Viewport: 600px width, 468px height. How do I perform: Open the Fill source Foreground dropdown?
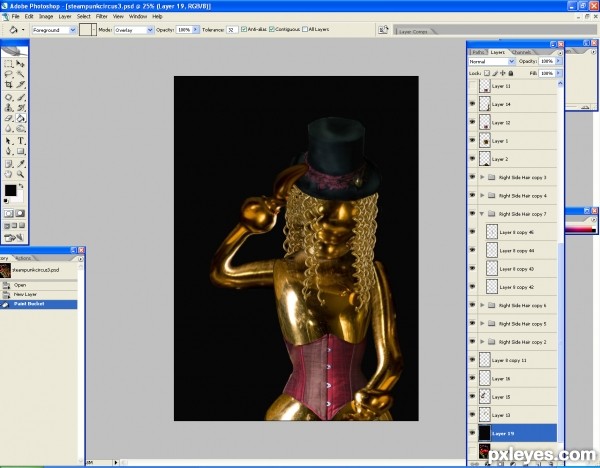pyautogui.click(x=72, y=30)
